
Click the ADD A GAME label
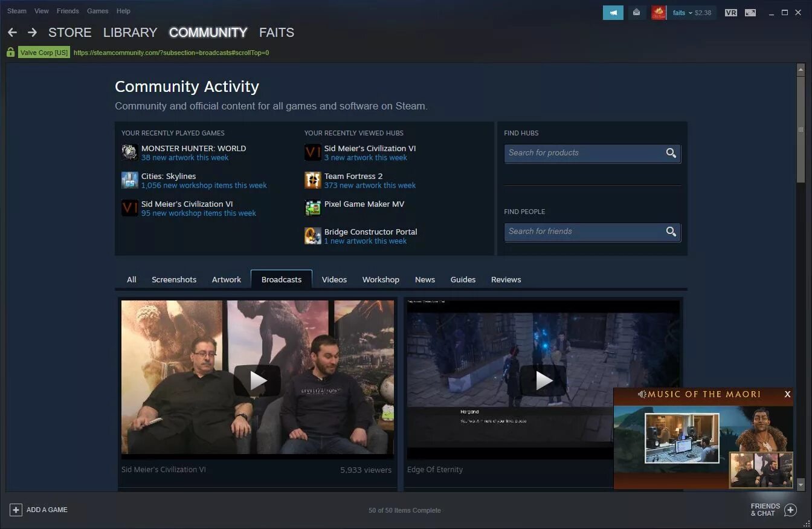(x=47, y=510)
